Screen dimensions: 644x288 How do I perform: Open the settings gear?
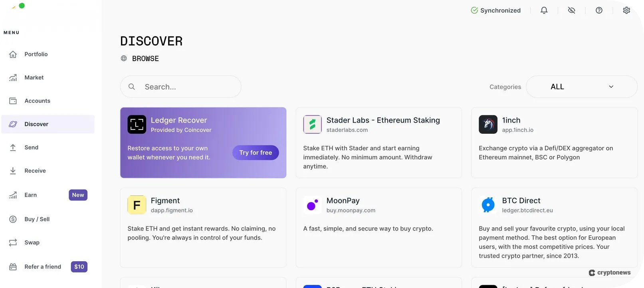626,10
